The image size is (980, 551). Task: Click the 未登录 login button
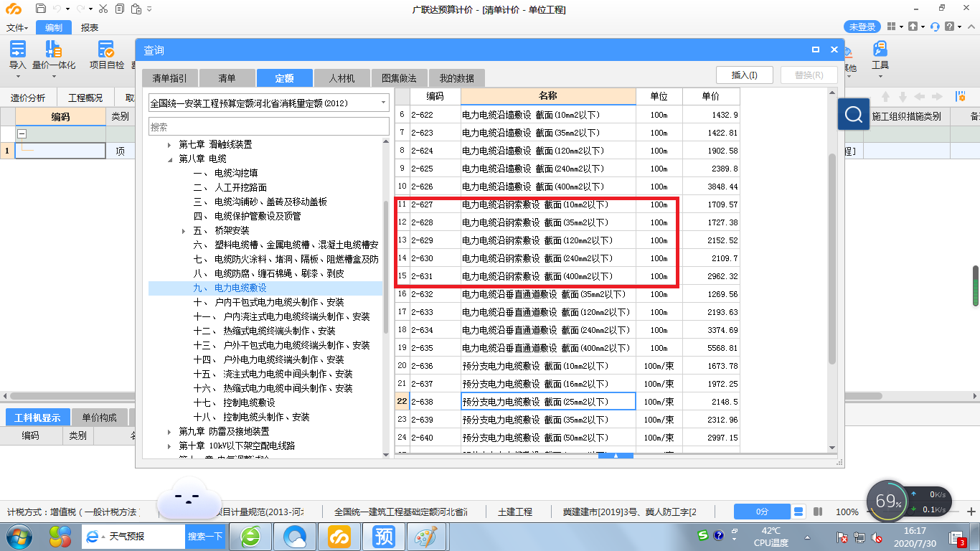click(x=862, y=27)
